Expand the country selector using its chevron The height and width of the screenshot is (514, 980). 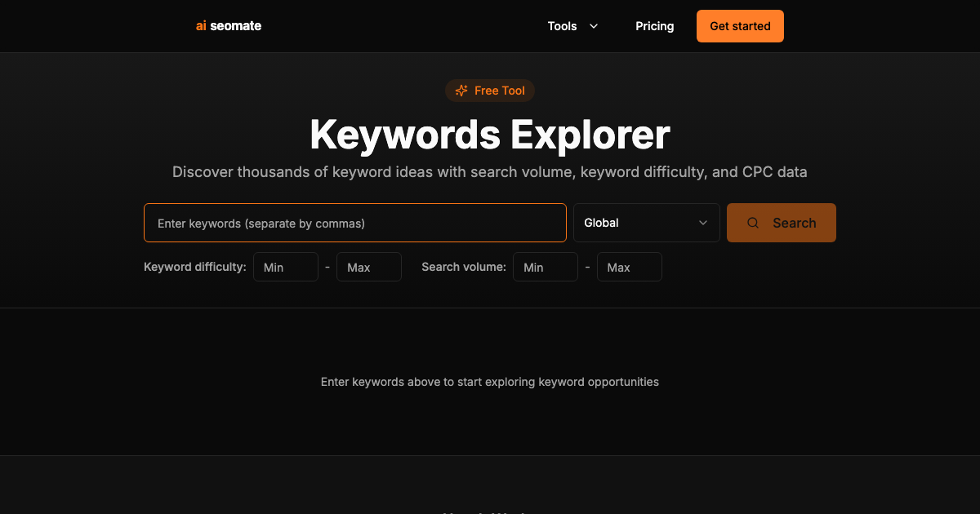pos(703,223)
